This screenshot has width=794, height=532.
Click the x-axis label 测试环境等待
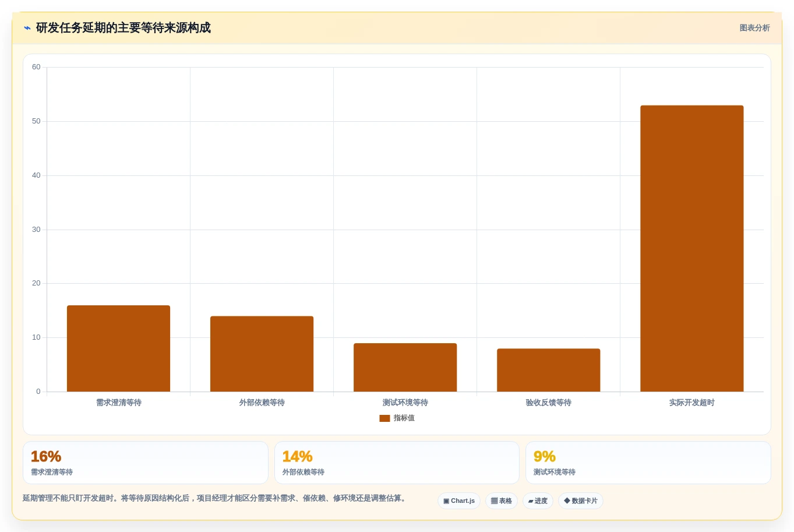405,403
